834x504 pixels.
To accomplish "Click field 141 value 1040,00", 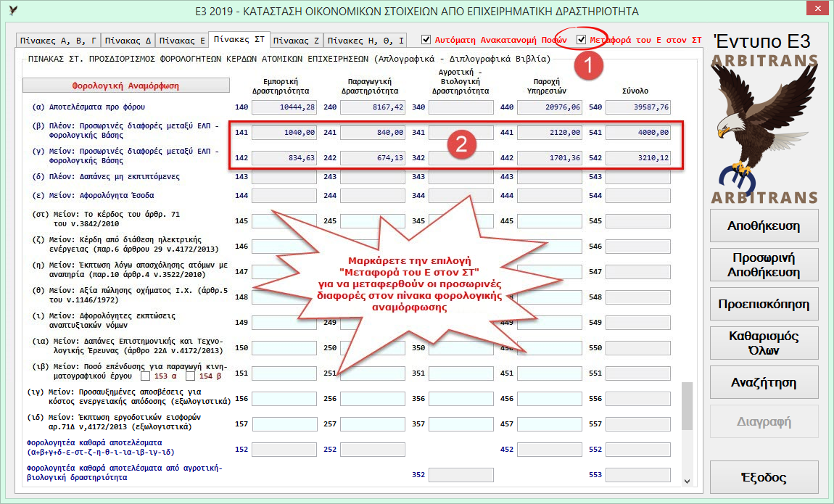I will [x=284, y=133].
